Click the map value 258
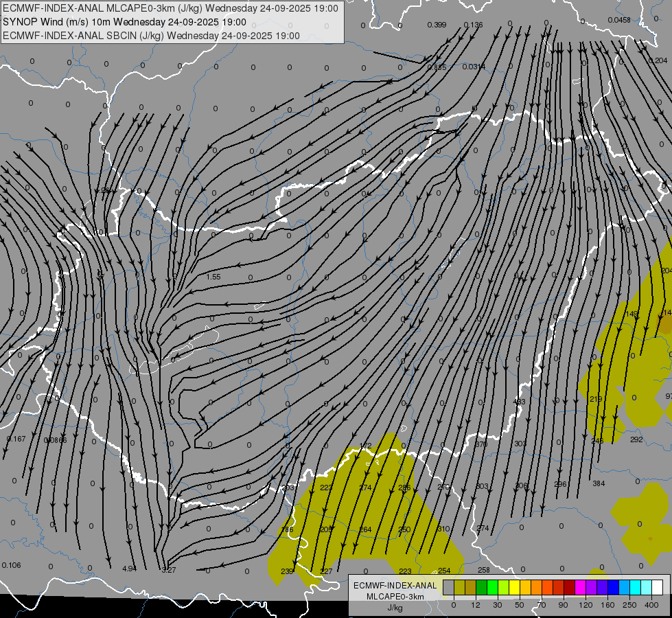The image size is (672, 618). (x=483, y=570)
